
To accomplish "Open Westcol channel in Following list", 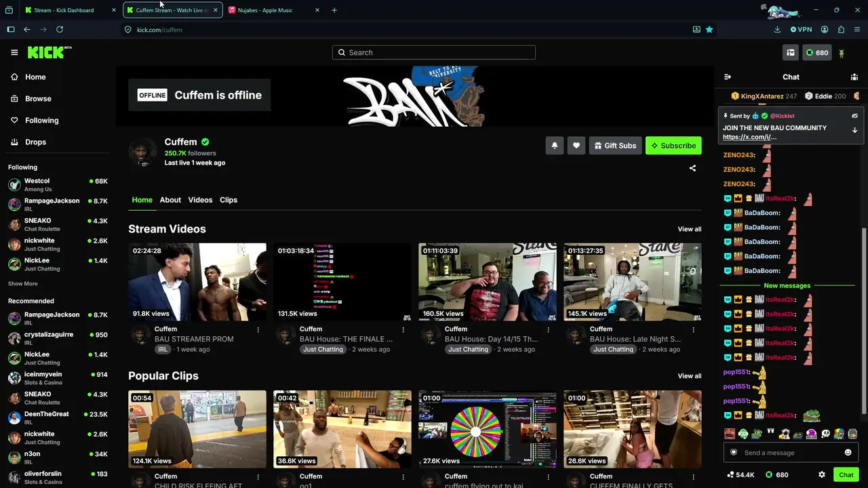I will coord(58,184).
